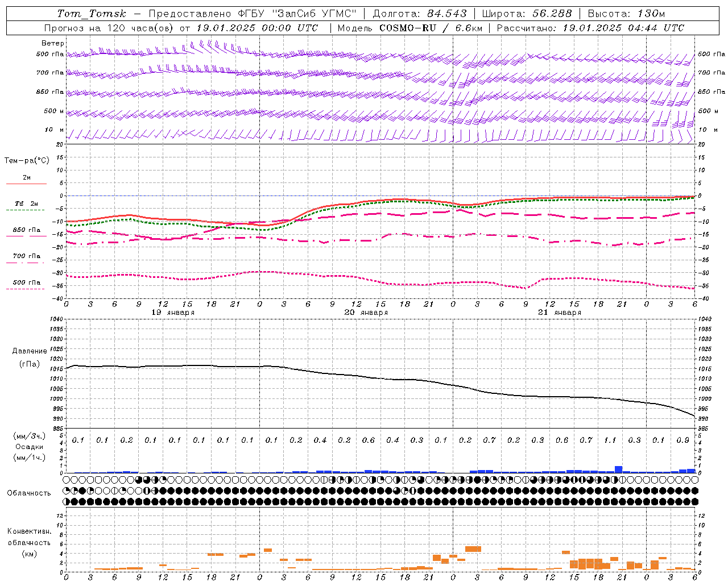
Task: Click the "700 гПа" temperature legend entry
Action: (x=26, y=256)
